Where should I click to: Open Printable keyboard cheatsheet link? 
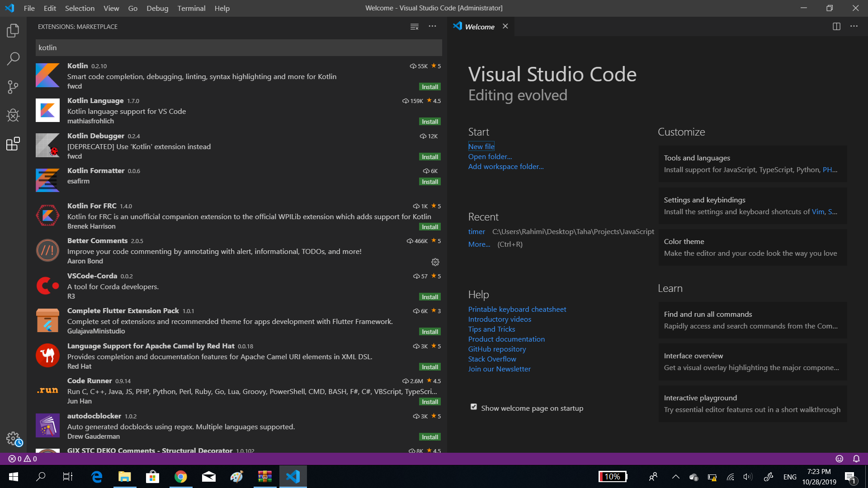[x=517, y=309]
